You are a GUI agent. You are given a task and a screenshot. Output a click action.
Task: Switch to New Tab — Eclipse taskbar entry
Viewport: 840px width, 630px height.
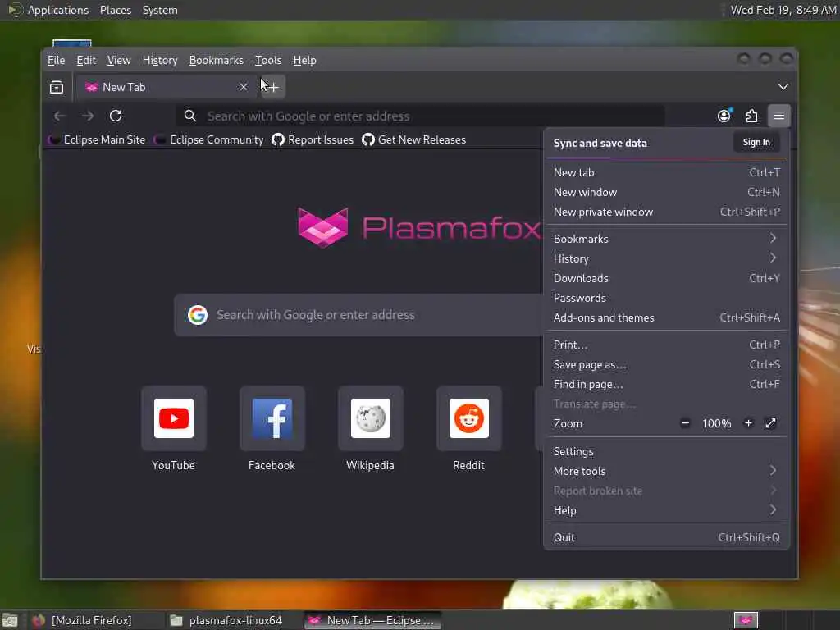(373, 620)
